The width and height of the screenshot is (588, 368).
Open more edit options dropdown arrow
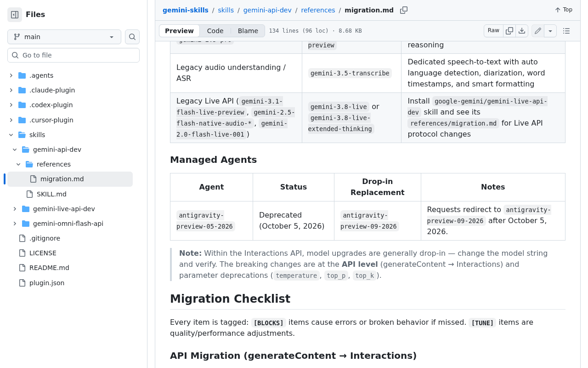pos(550,31)
